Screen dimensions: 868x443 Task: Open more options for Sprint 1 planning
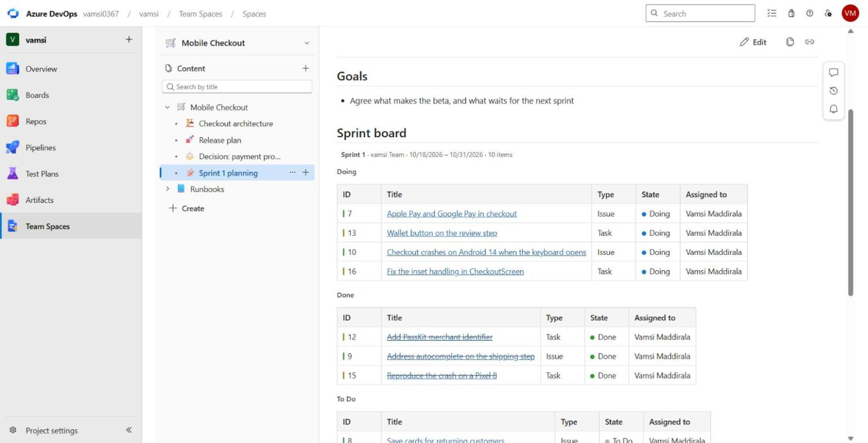(x=292, y=172)
